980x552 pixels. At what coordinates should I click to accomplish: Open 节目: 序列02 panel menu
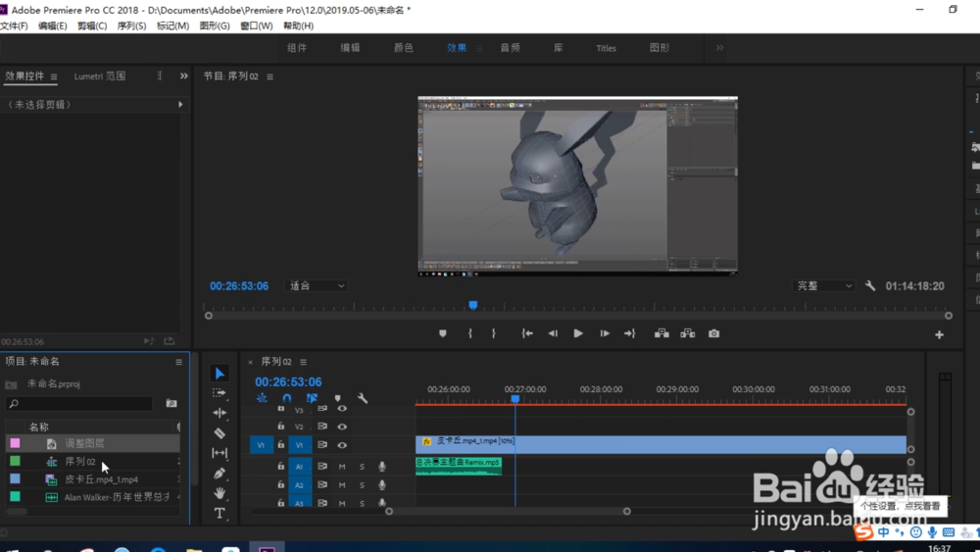tap(270, 76)
